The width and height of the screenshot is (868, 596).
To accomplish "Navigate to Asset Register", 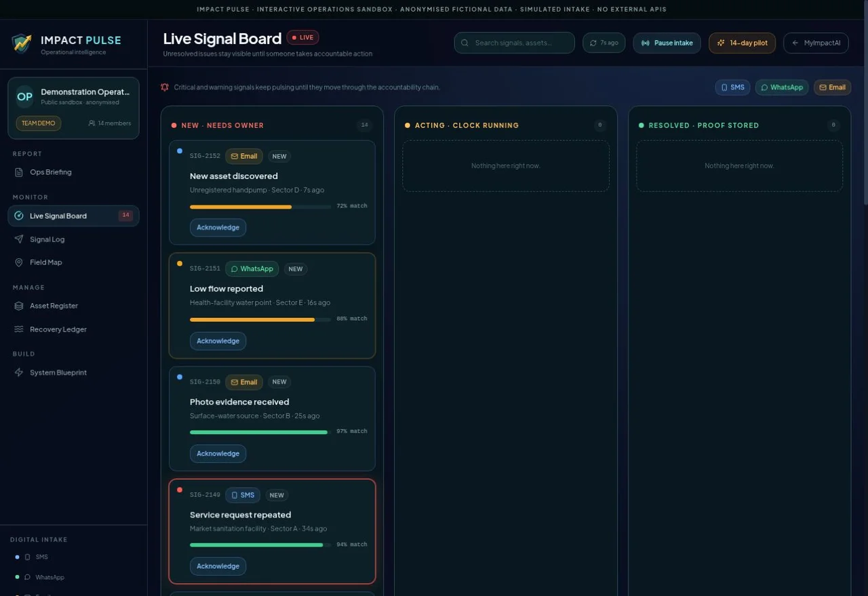I will (73, 306).
